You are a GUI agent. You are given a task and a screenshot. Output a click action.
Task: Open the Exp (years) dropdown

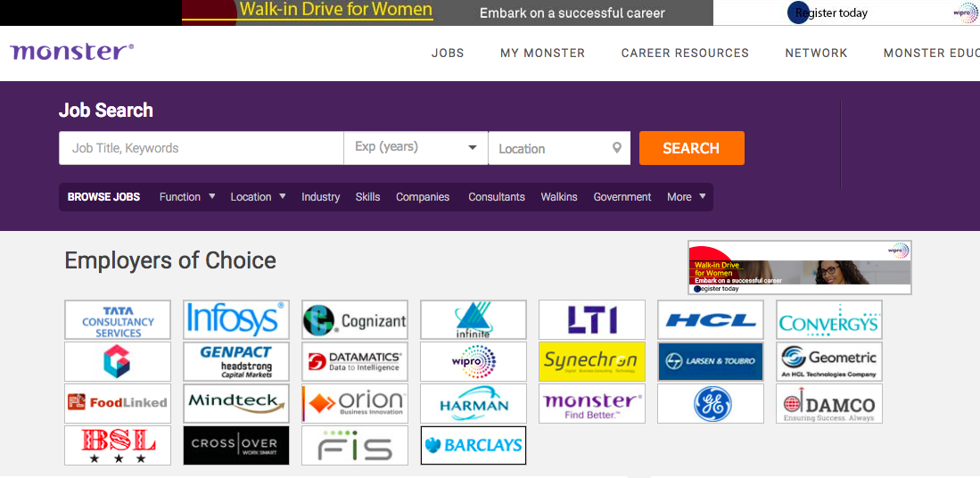coord(416,148)
